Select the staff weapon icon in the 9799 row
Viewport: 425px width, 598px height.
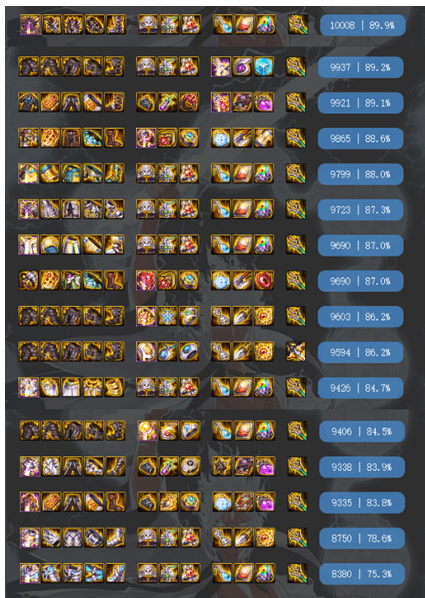(x=296, y=173)
